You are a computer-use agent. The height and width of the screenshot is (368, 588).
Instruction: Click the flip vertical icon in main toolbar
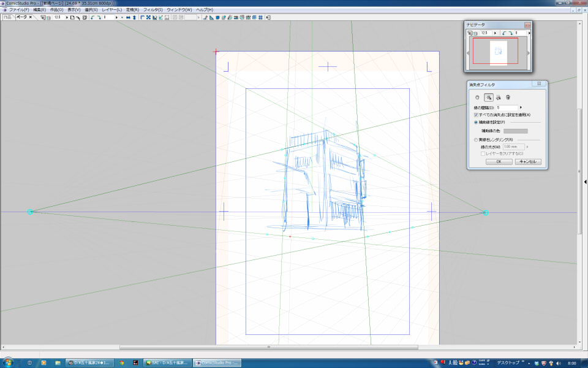point(134,17)
